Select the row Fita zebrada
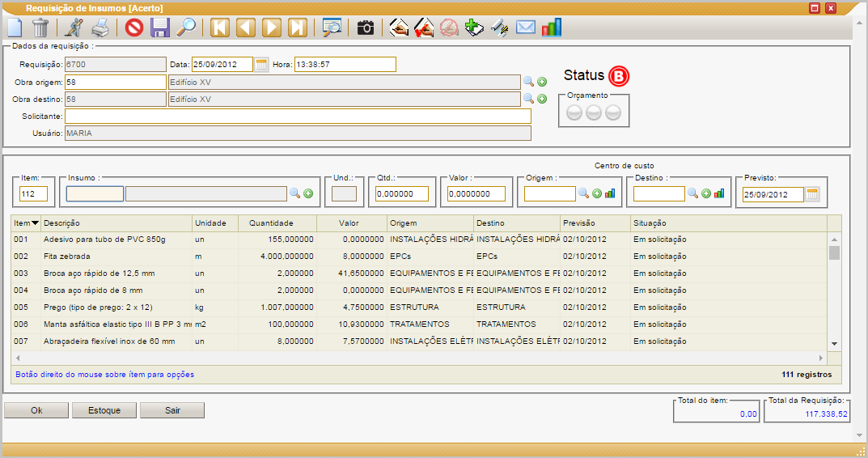Image resolution: width=868 pixels, height=458 pixels. coord(419,257)
